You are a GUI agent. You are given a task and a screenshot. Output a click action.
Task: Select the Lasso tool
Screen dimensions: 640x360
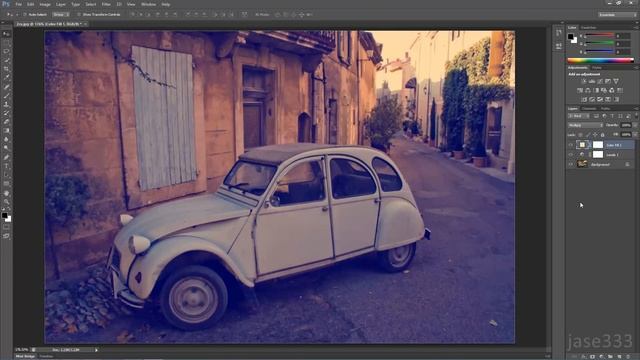point(6,52)
